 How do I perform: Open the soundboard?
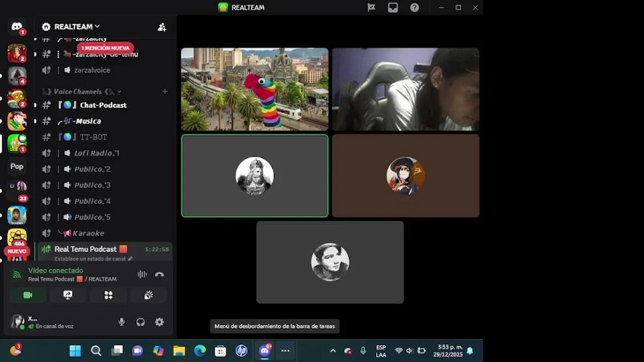click(x=148, y=295)
